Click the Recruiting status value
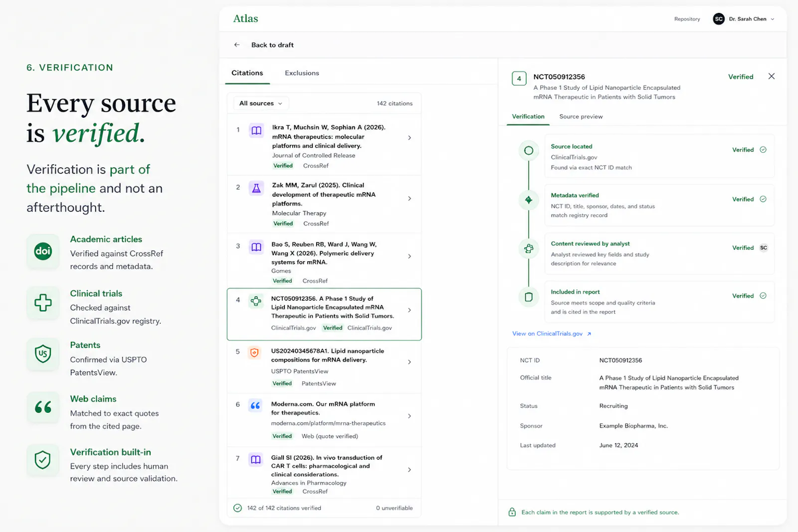This screenshot has width=798, height=532. click(x=613, y=406)
